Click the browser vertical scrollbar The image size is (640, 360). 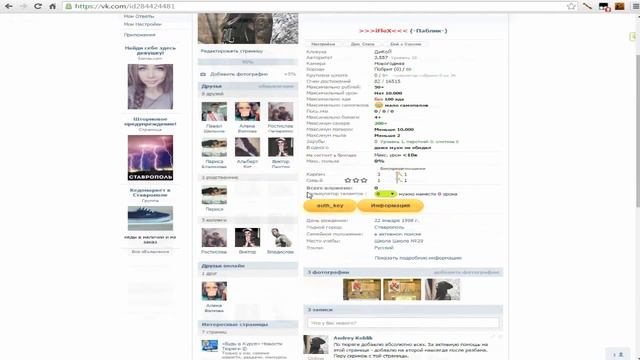[637, 131]
